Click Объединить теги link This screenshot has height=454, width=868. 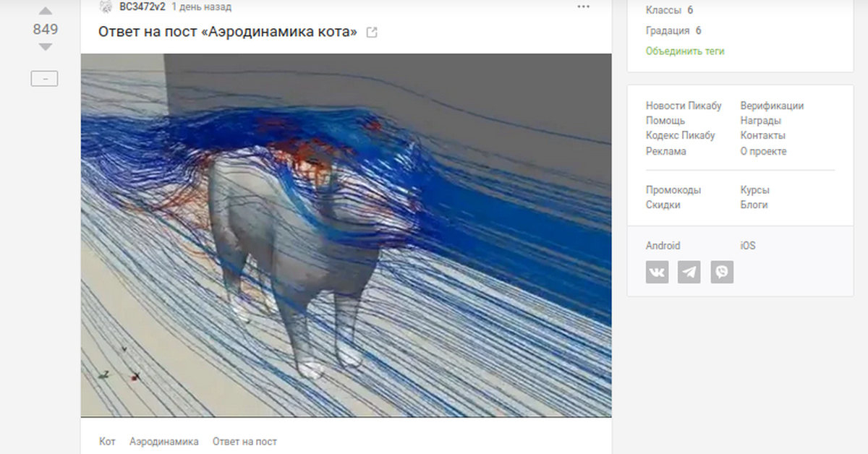point(685,51)
